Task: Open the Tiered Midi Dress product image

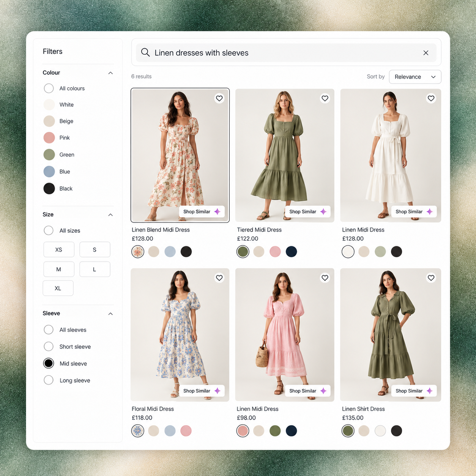Action: [285, 155]
